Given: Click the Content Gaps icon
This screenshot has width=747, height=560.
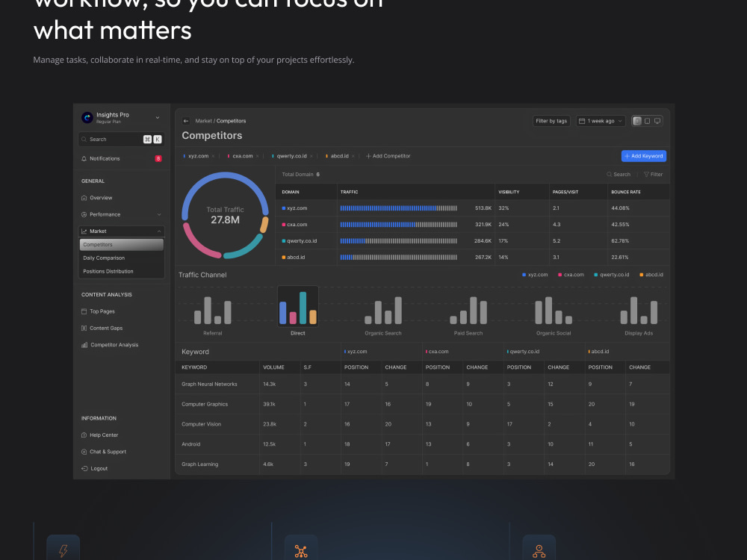Looking at the screenshot, I should point(84,328).
